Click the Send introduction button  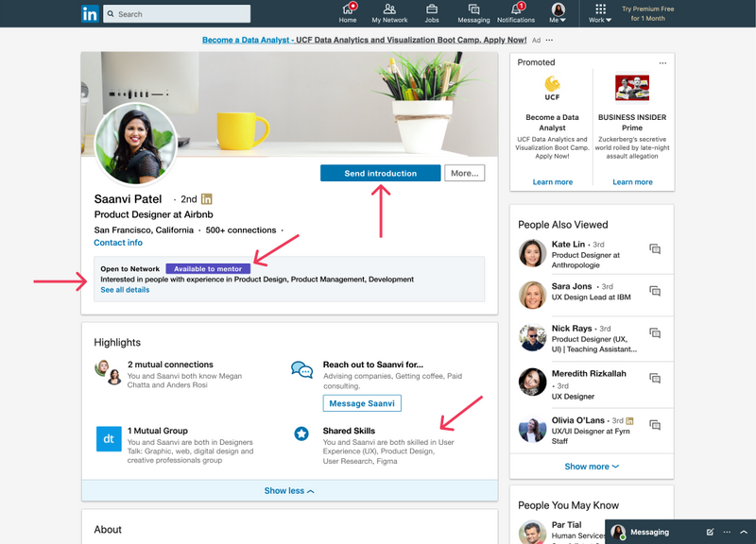pyautogui.click(x=382, y=173)
